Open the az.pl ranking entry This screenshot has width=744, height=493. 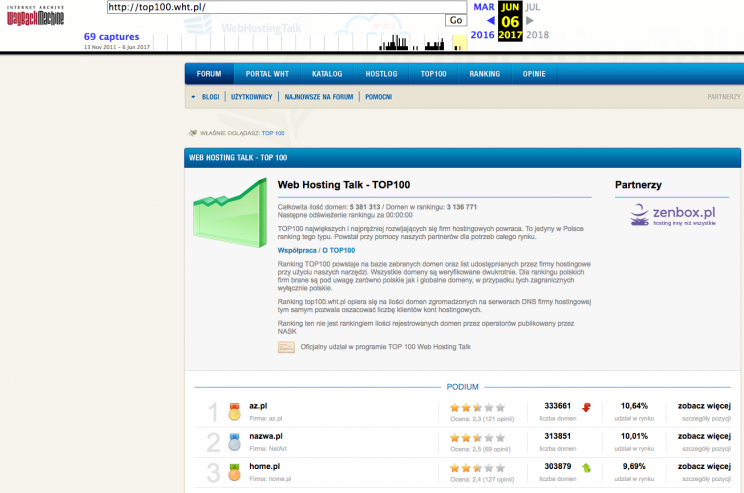click(x=258, y=406)
